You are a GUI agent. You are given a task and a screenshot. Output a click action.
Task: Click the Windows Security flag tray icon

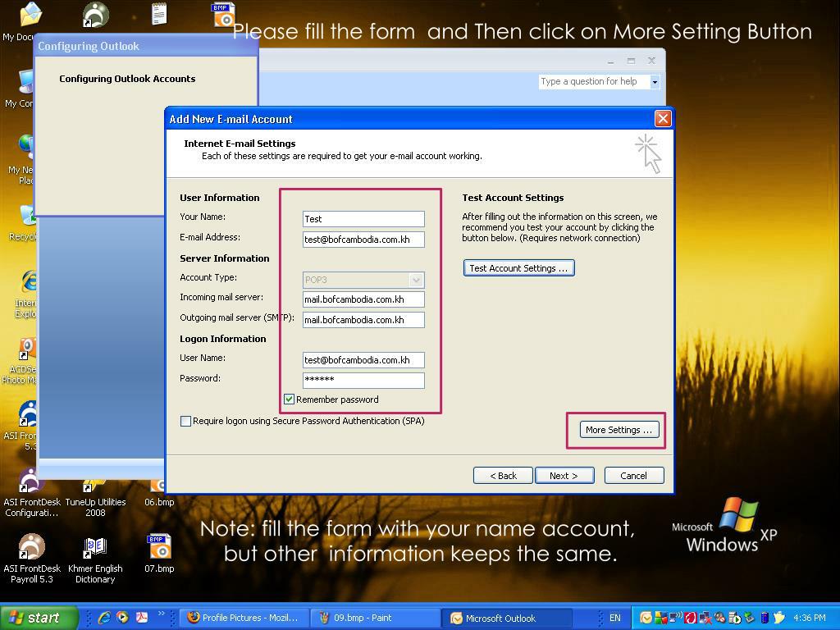[x=661, y=618]
